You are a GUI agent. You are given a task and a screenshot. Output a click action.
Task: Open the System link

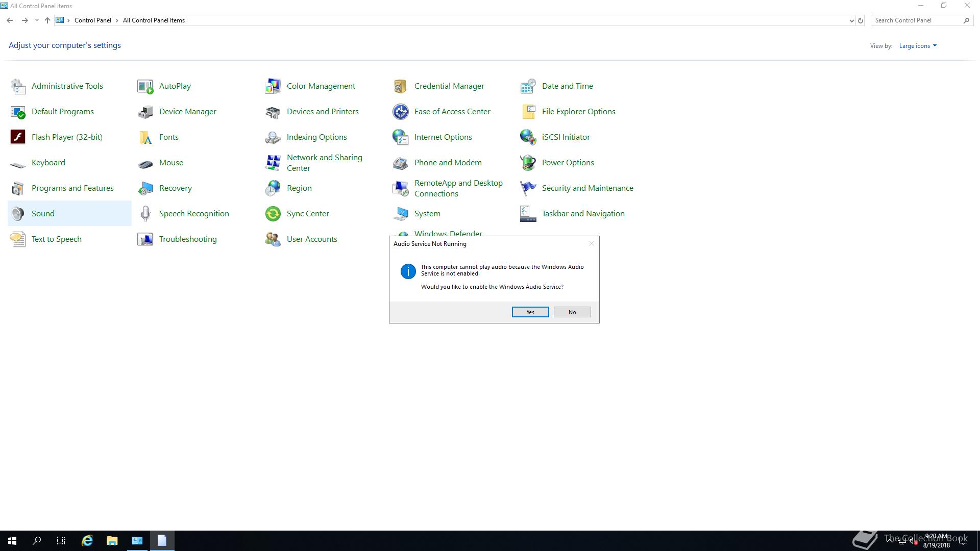point(427,214)
